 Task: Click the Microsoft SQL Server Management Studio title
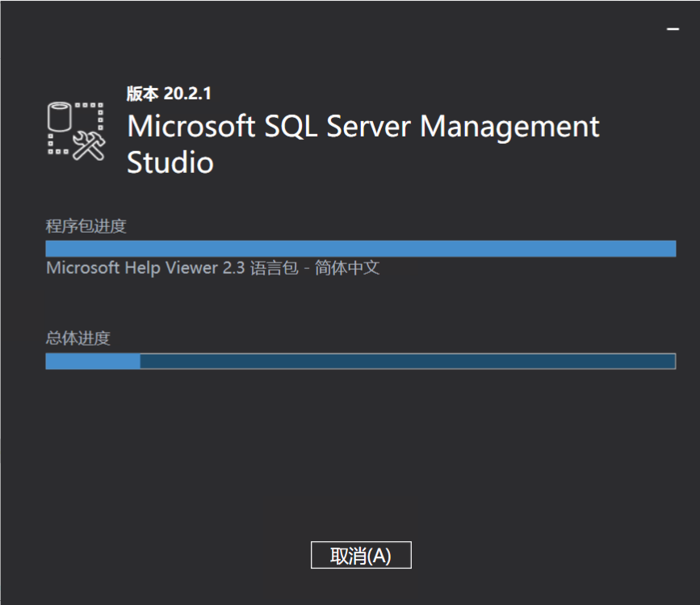363,143
